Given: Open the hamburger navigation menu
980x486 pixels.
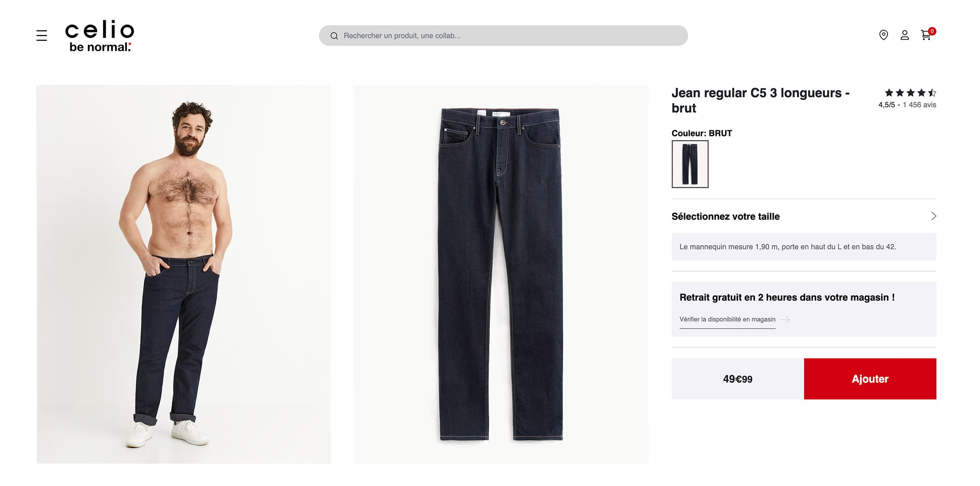Looking at the screenshot, I should 41,36.
